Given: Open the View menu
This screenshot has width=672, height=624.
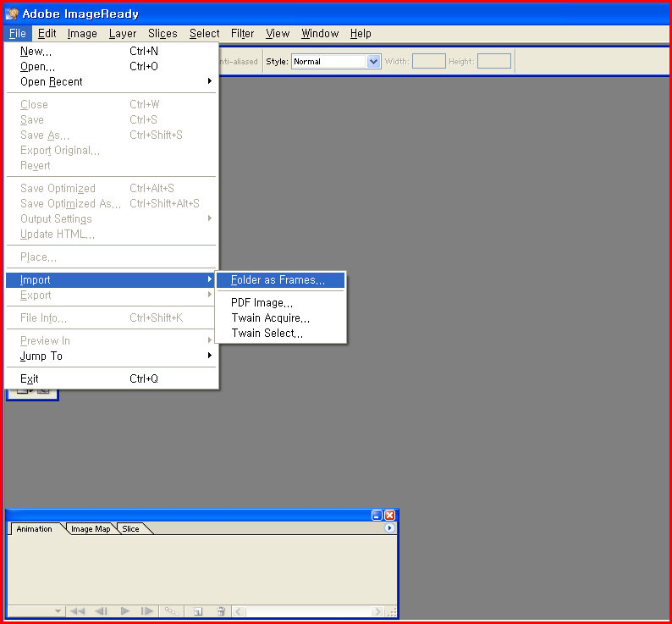Looking at the screenshot, I should pyautogui.click(x=278, y=34).
